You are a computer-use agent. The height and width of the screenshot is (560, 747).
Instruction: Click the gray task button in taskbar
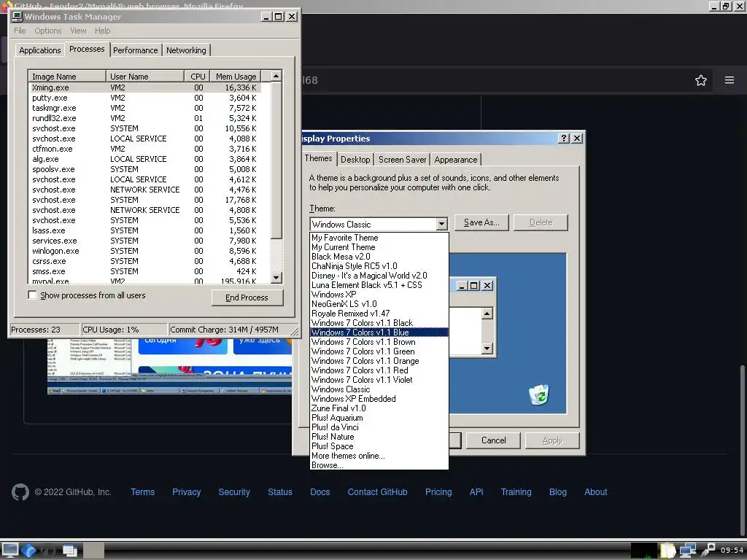(94, 551)
